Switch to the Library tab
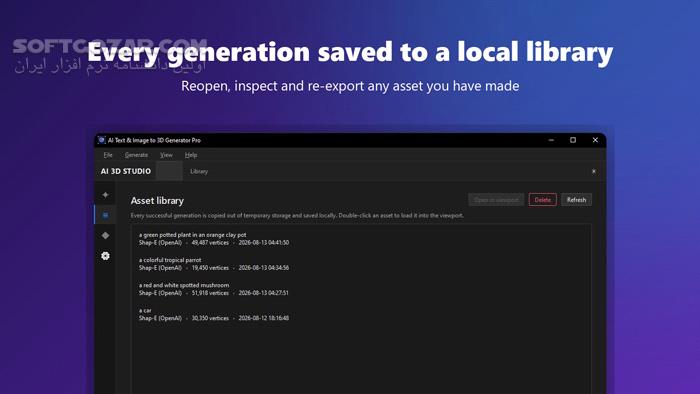Screen dimensions: 700x394 tap(199, 171)
